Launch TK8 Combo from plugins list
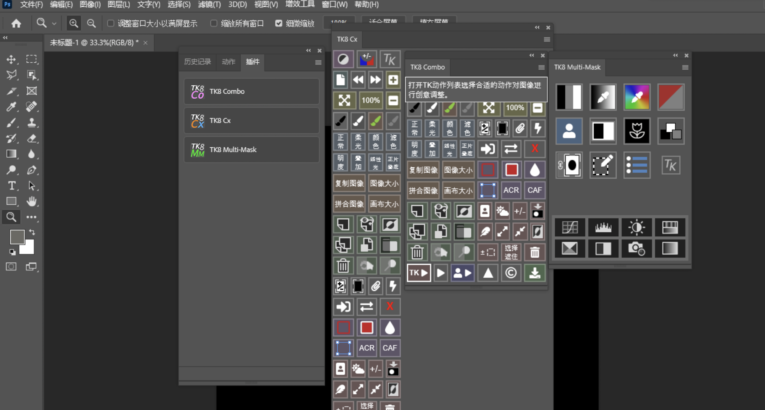765x410 pixels. tap(252, 91)
